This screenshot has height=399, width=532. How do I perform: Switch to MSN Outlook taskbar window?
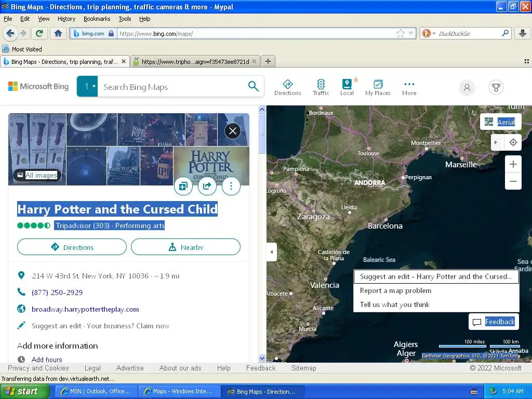pyautogui.click(x=96, y=391)
